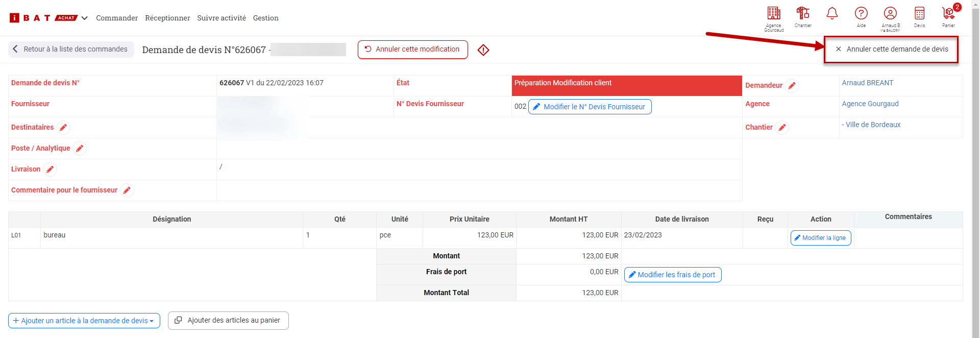
Task: Open the Panier cart icon
Action: click(948, 14)
